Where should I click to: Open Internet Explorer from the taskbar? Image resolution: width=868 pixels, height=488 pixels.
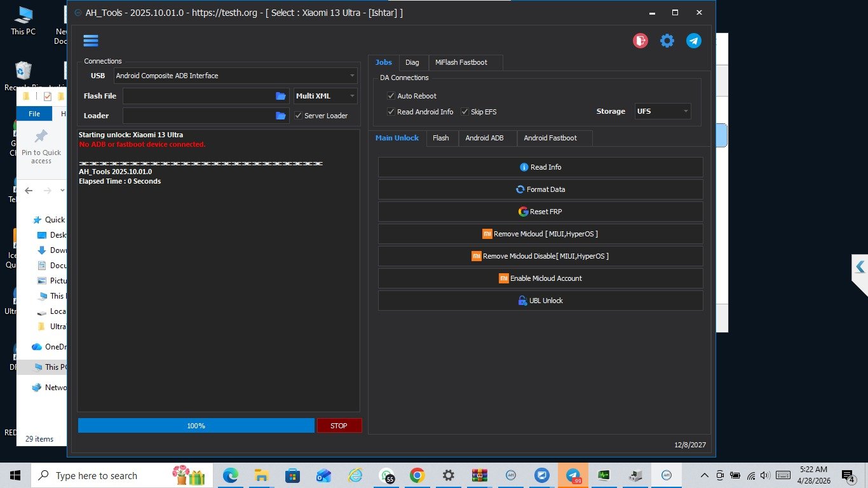coord(355,475)
